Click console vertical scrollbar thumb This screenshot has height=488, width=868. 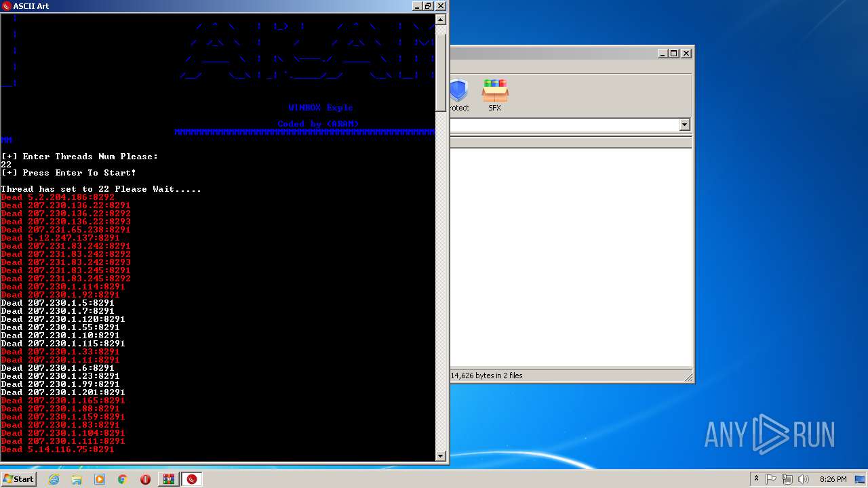tap(440, 71)
